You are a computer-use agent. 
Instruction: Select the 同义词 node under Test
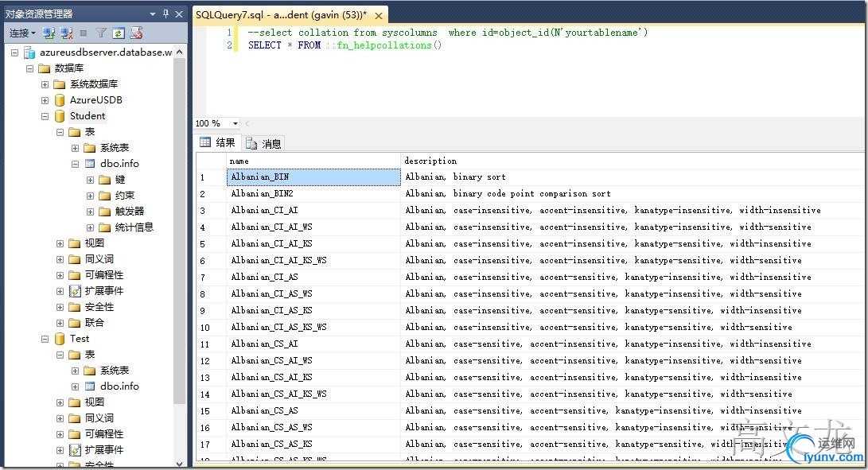coord(99,418)
